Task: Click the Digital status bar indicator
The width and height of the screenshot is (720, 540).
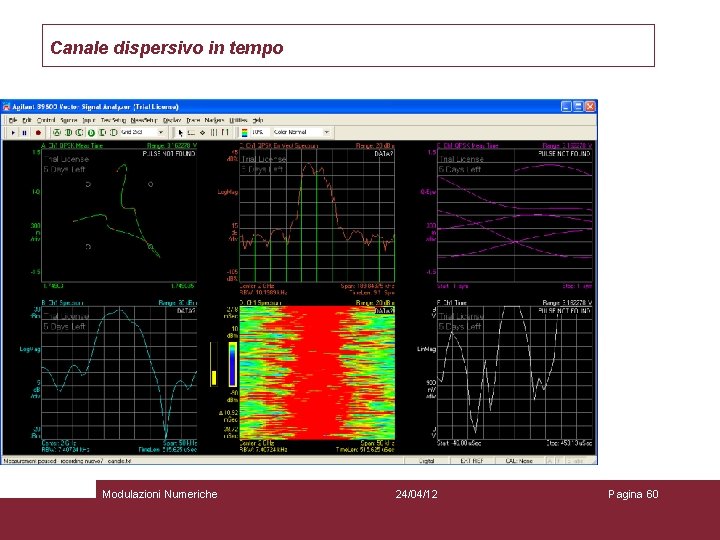Action: pos(427,461)
